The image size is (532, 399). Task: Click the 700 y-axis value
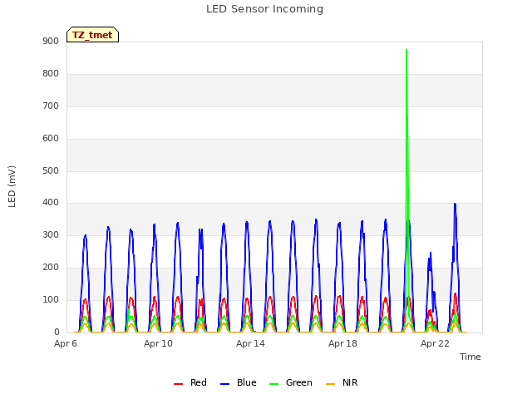click(51, 106)
